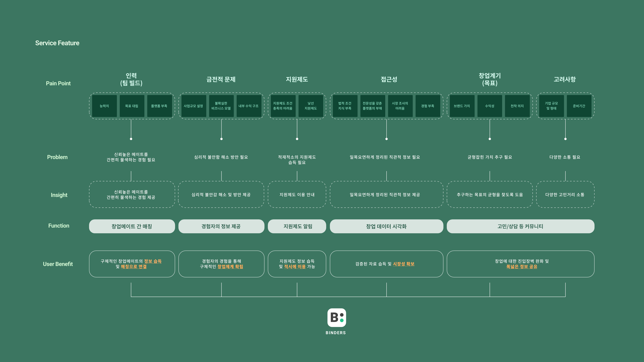Viewport: 644px width, 362px height.
Task: Click the 시장성 확보 underlined link
Action: click(404, 264)
